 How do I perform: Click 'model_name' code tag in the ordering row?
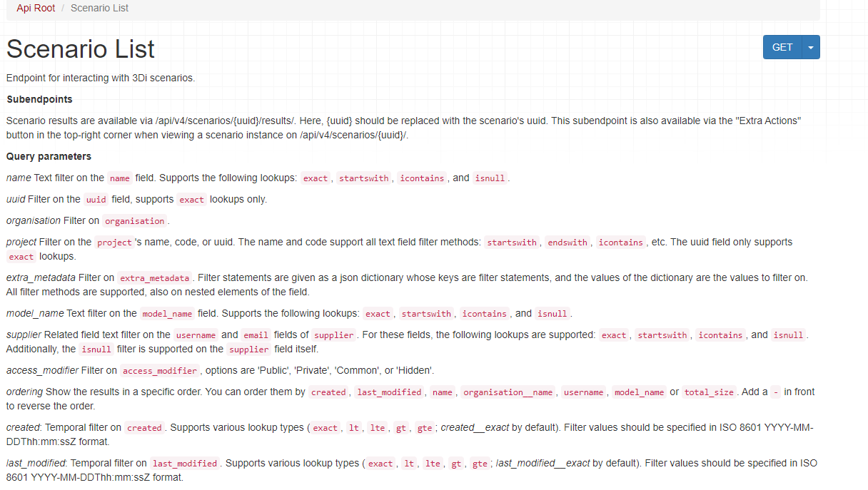pyautogui.click(x=639, y=392)
